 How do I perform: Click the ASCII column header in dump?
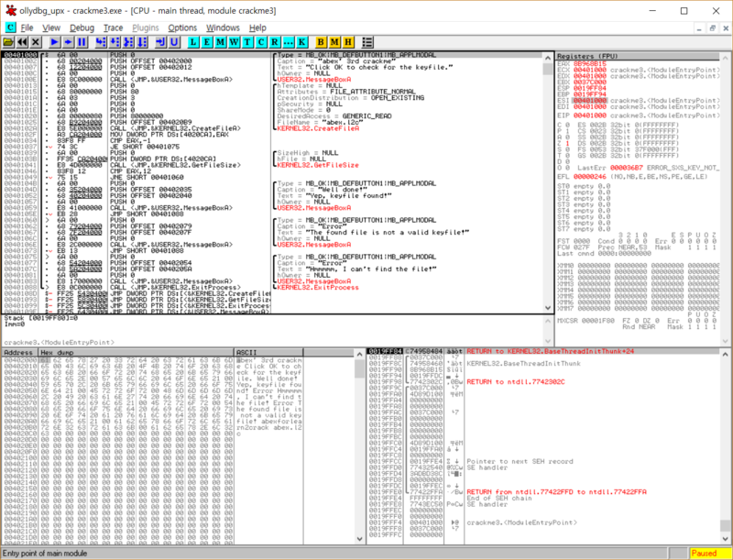[268, 353]
